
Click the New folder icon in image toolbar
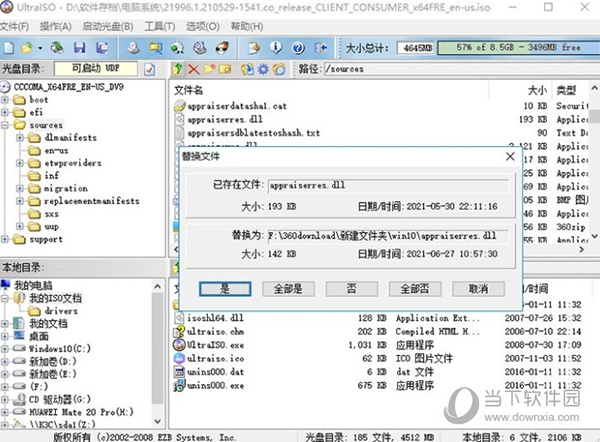(209, 69)
